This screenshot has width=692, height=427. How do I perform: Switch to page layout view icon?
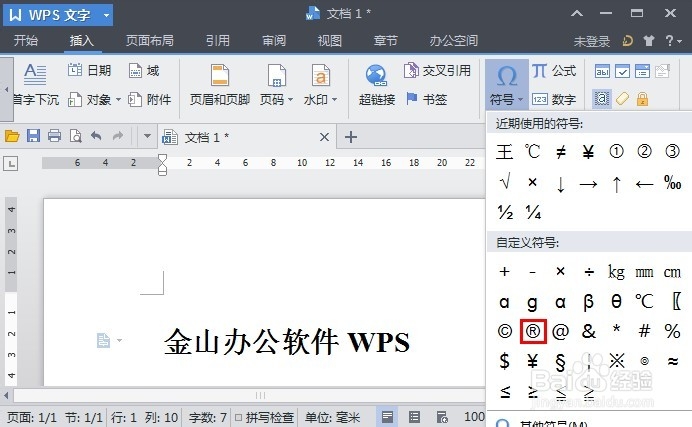tap(387, 417)
